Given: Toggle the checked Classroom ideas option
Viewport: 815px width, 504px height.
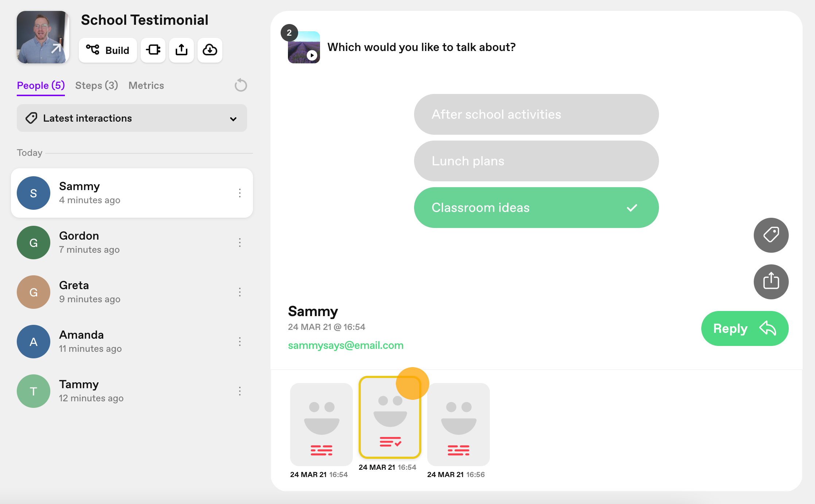Looking at the screenshot, I should (536, 208).
